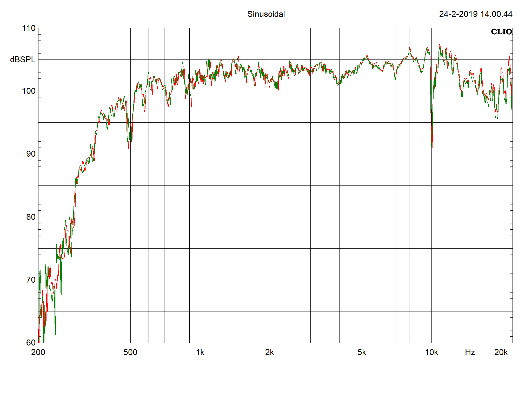Click the 110 y-axis value
This screenshot has height=399, width=532.
pos(29,28)
